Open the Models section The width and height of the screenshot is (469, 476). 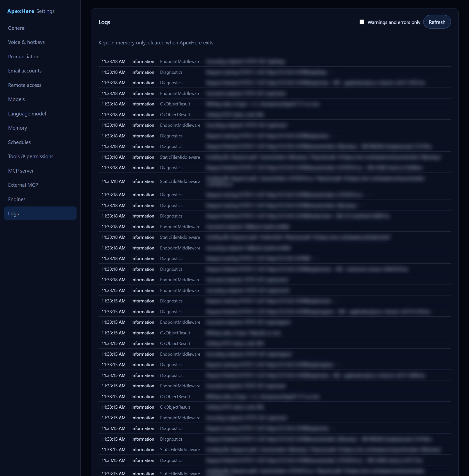(x=40, y=99)
